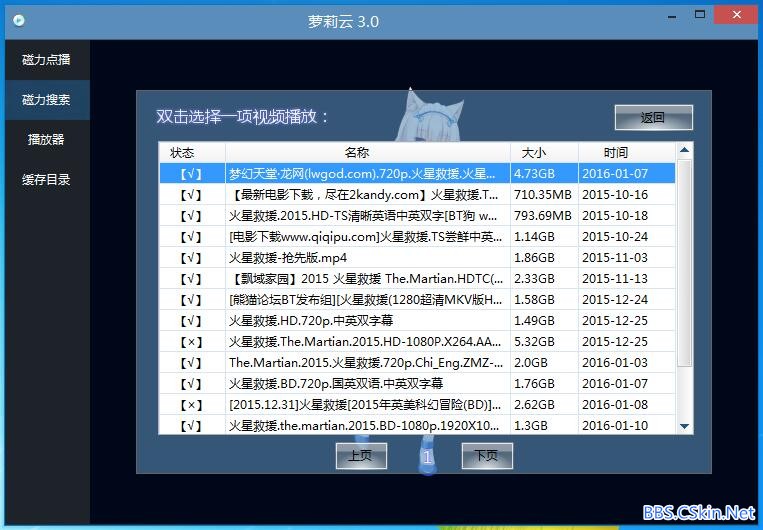Open the 播放器 section
Screen dimensions: 763x530
point(46,140)
